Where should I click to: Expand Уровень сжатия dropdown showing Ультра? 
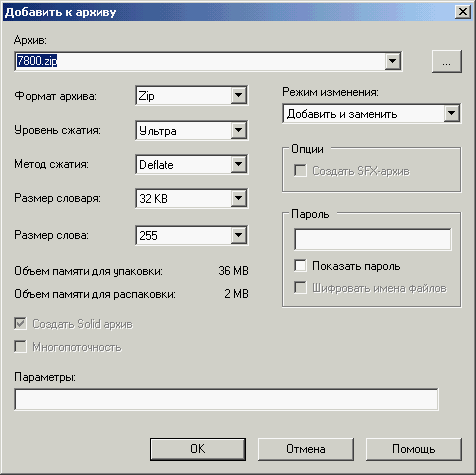[192, 130]
